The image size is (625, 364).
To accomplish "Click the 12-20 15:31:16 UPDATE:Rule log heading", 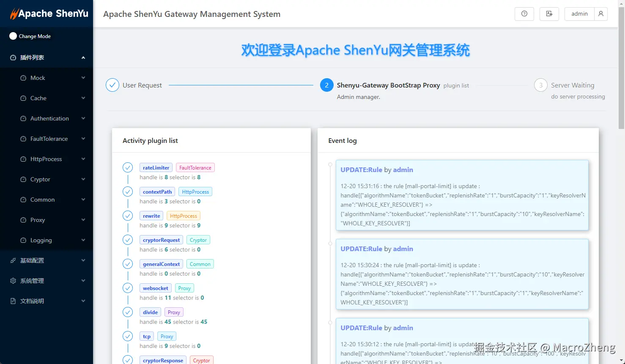I will 377,170.
